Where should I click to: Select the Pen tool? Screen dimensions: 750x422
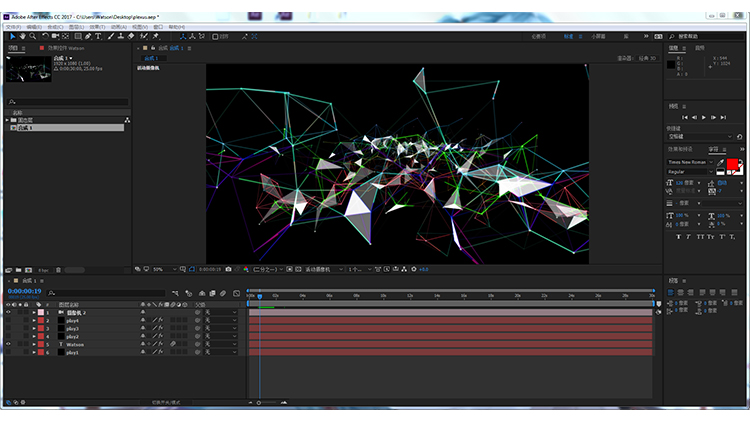[88, 36]
